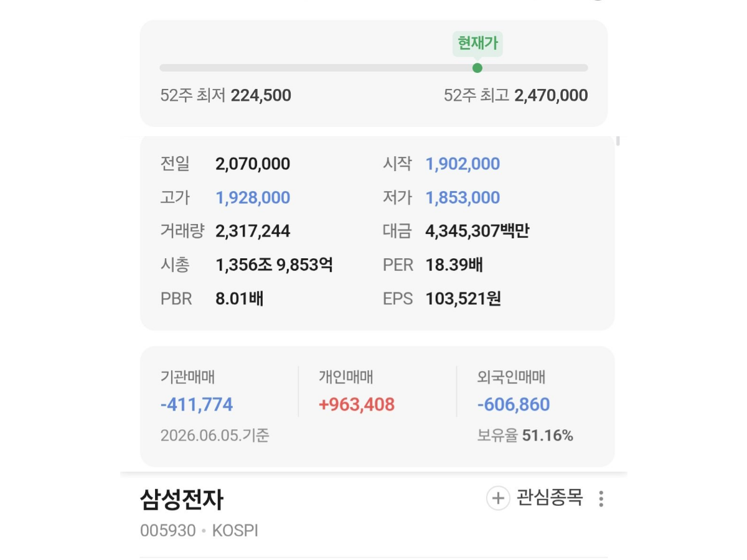Click the plus icon beside 관심종목
Image resolution: width=747 pixels, height=560 pixels.
[x=498, y=498]
